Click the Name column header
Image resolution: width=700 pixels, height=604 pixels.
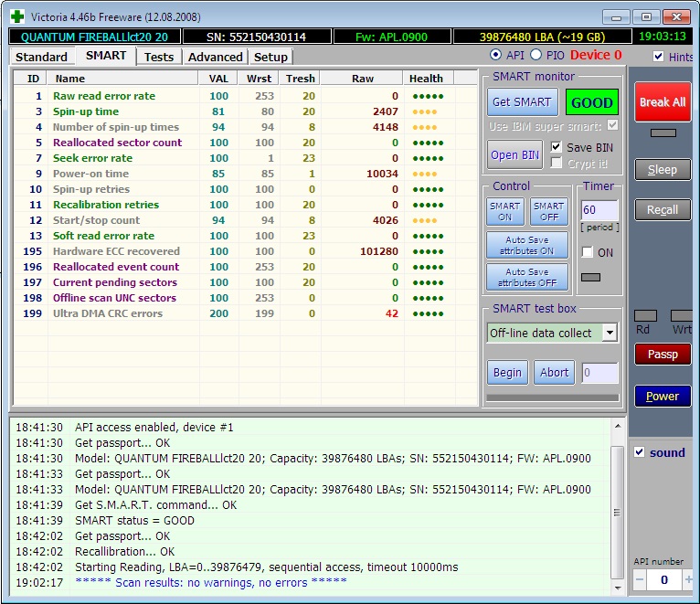[122, 79]
